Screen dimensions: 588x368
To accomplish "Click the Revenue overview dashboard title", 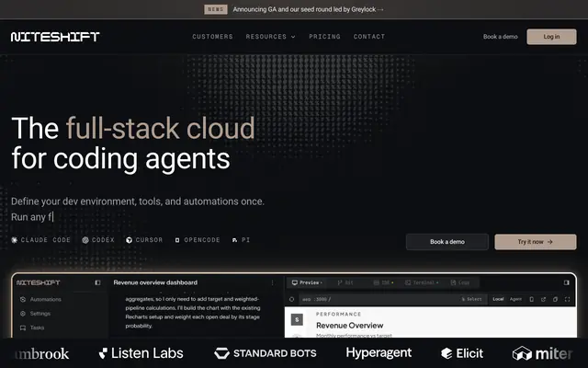I will click(155, 282).
